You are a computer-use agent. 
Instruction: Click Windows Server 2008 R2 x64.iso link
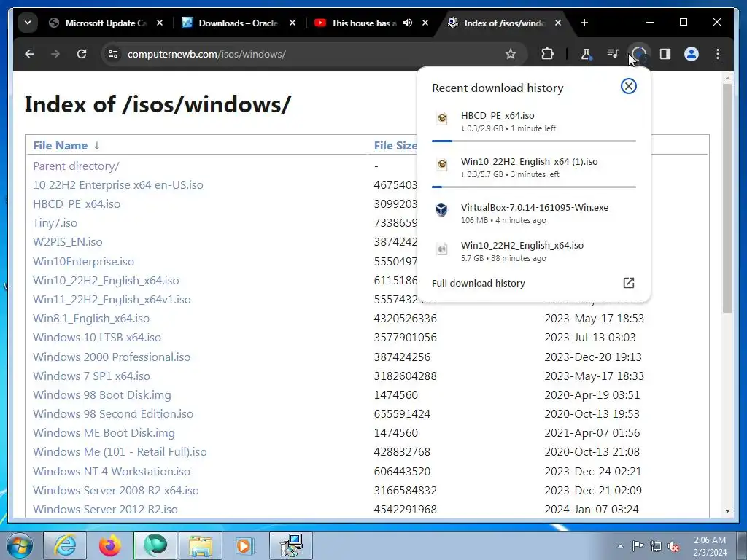point(116,491)
